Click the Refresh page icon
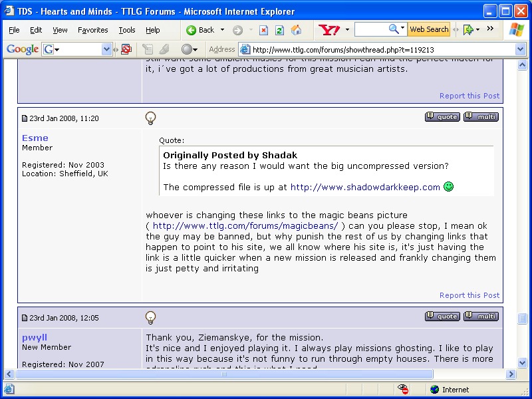 point(280,30)
